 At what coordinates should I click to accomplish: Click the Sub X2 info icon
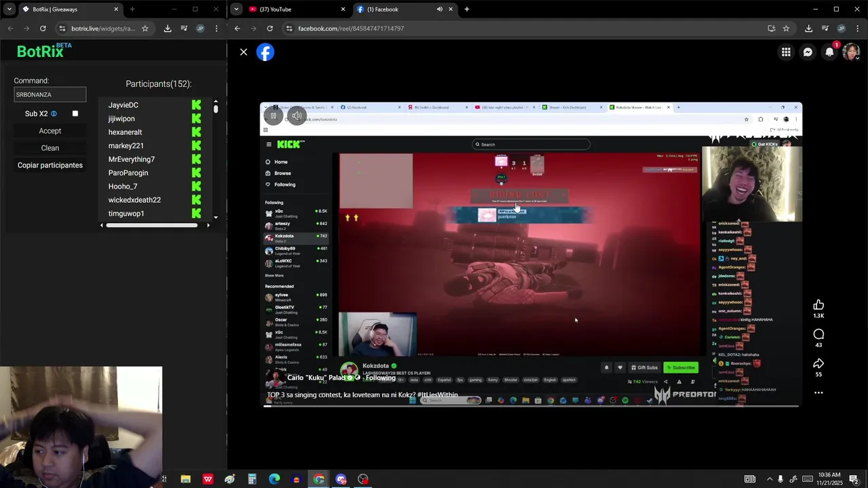coord(54,114)
